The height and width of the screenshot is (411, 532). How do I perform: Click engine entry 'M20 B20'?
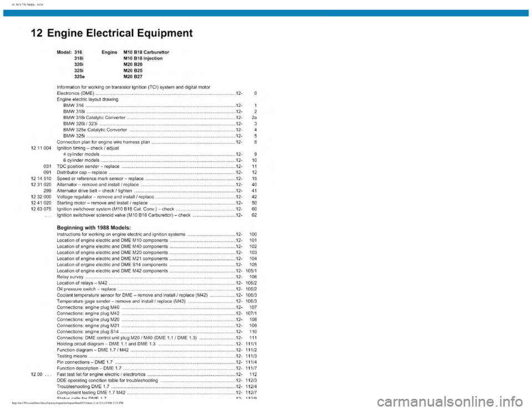[x=133, y=64]
